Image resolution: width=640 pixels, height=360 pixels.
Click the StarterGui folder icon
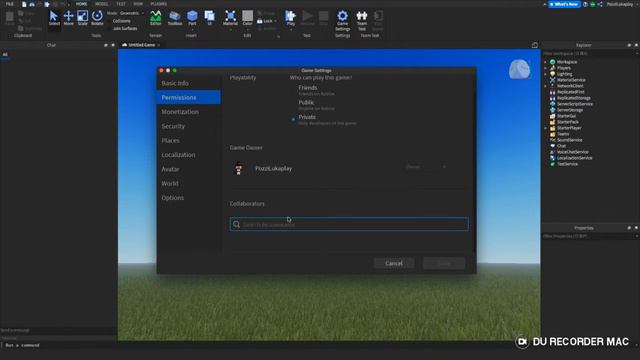(553, 116)
